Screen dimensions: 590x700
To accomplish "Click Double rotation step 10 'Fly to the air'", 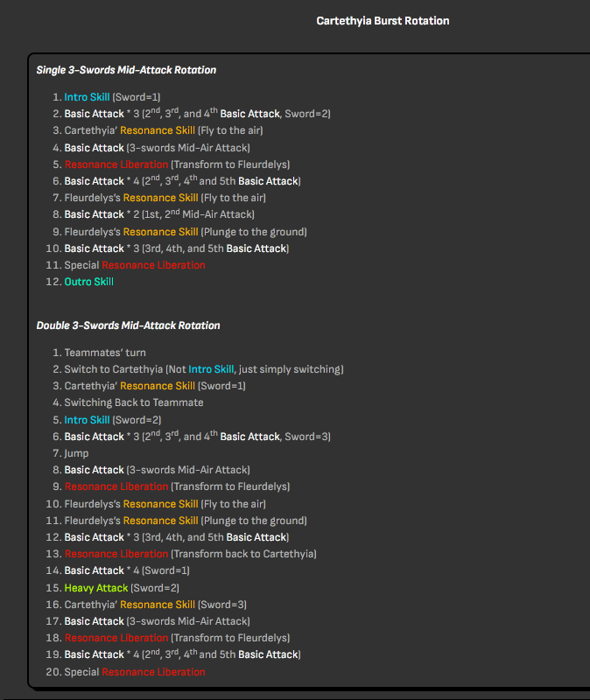I will click(x=165, y=504).
